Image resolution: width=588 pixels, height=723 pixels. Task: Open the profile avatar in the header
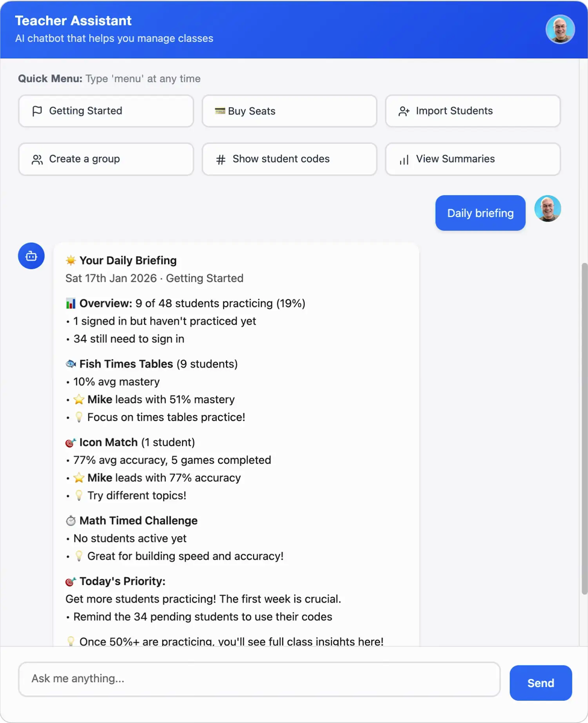560,29
